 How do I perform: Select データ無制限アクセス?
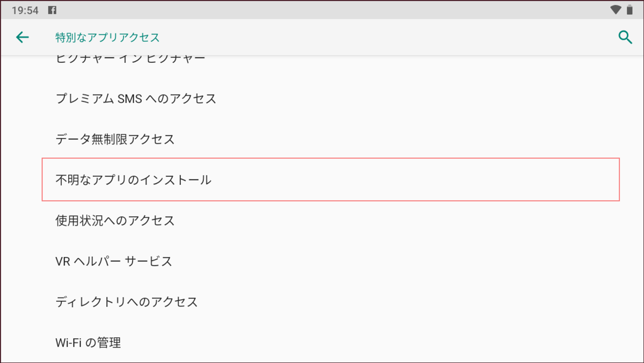coord(115,140)
